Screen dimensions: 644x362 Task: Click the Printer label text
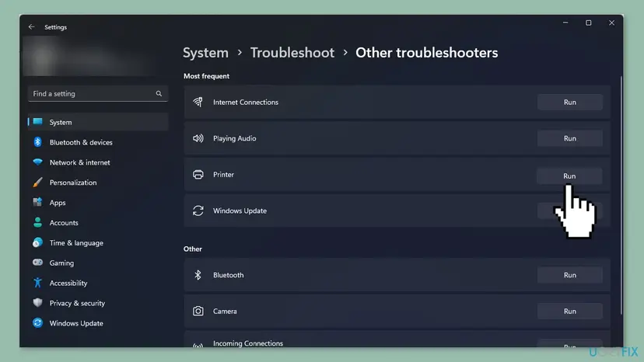pos(223,175)
